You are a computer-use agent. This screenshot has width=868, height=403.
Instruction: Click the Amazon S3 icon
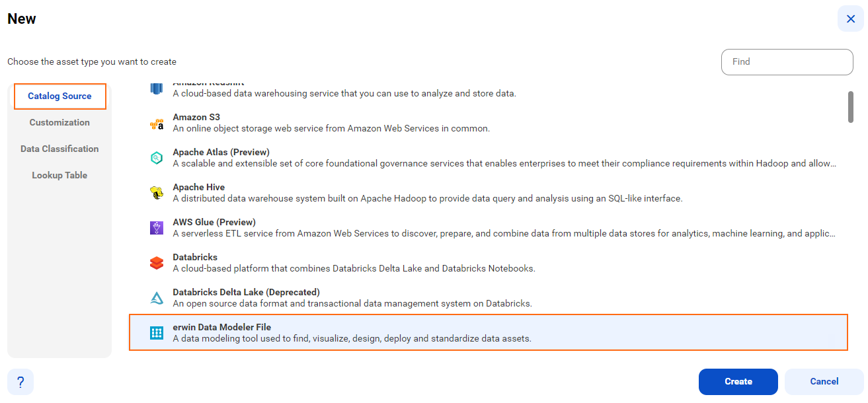157,124
